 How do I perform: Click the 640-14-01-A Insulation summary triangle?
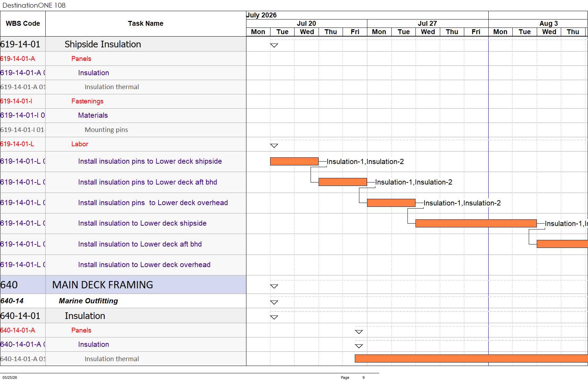click(x=359, y=346)
